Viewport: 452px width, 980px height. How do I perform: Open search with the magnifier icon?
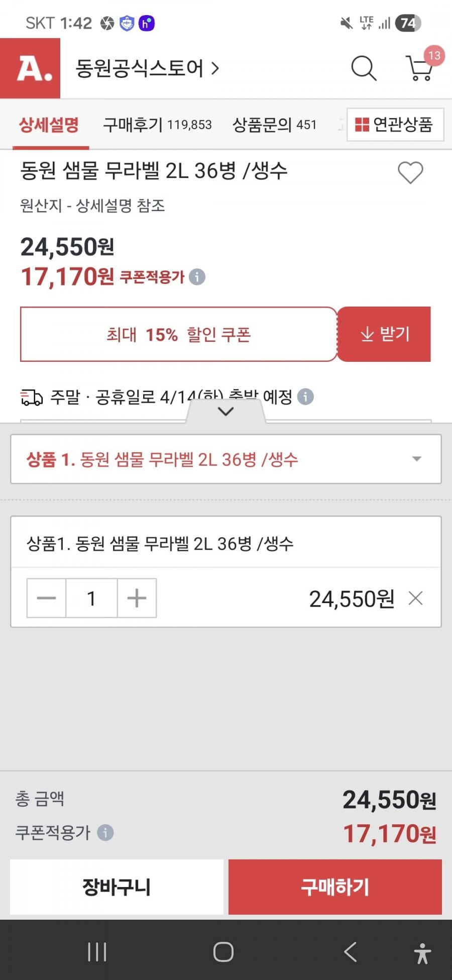(363, 68)
